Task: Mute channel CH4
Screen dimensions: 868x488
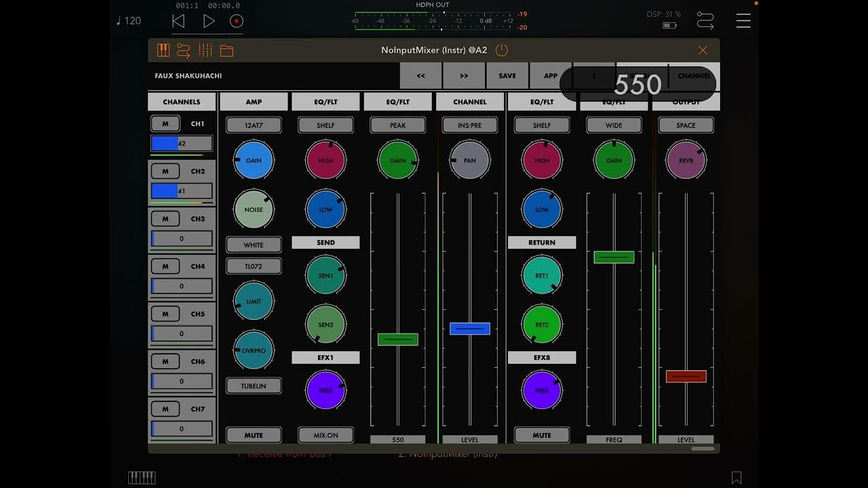Action: pyautogui.click(x=165, y=266)
